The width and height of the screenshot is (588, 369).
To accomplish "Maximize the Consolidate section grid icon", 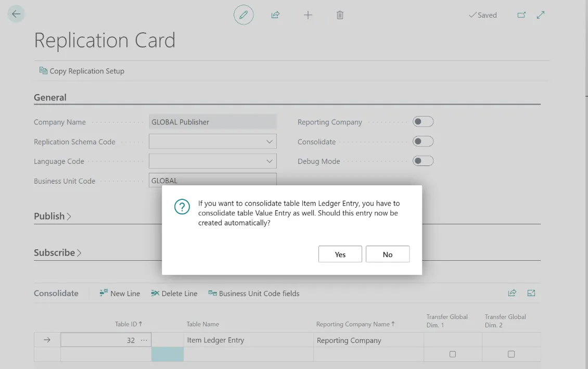I will coord(531,293).
